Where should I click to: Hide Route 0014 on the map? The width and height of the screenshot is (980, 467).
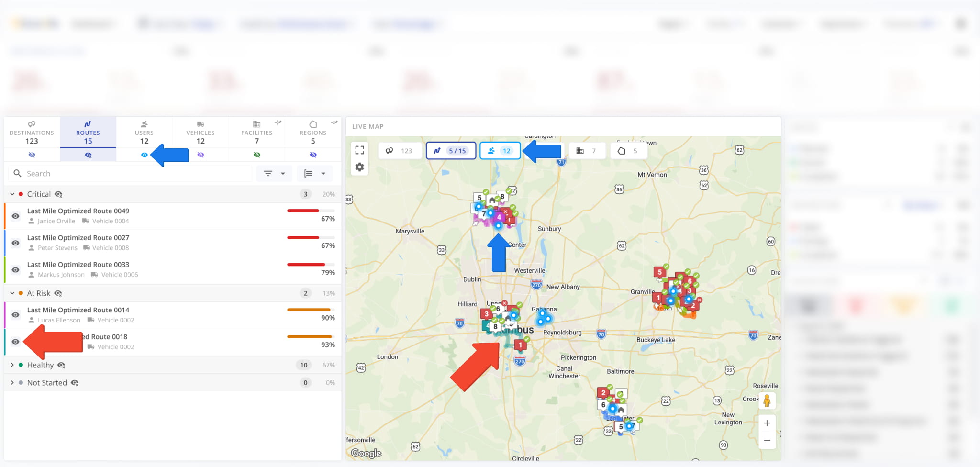tap(15, 315)
